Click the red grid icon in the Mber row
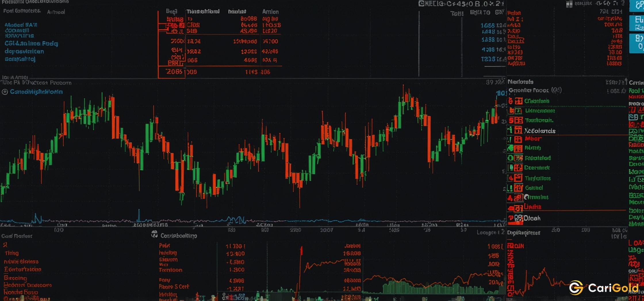The width and height of the screenshot is (644, 301). pyautogui.click(x=518, y=140)
